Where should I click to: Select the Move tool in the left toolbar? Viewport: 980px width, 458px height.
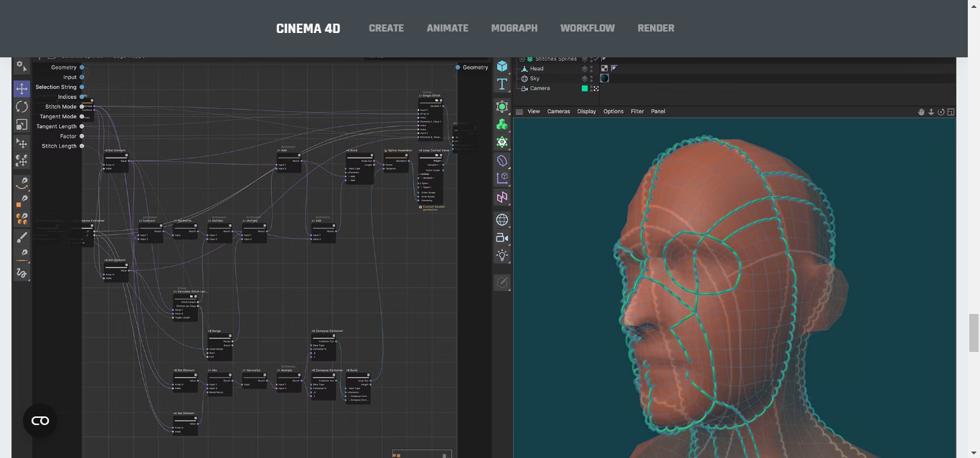pyautogui.click(x=22, y=89)
